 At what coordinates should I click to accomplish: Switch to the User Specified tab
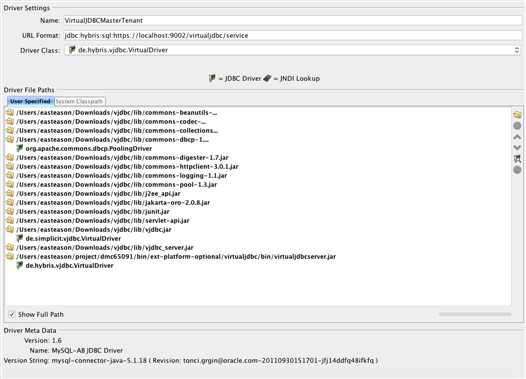(x=30, y=101)
